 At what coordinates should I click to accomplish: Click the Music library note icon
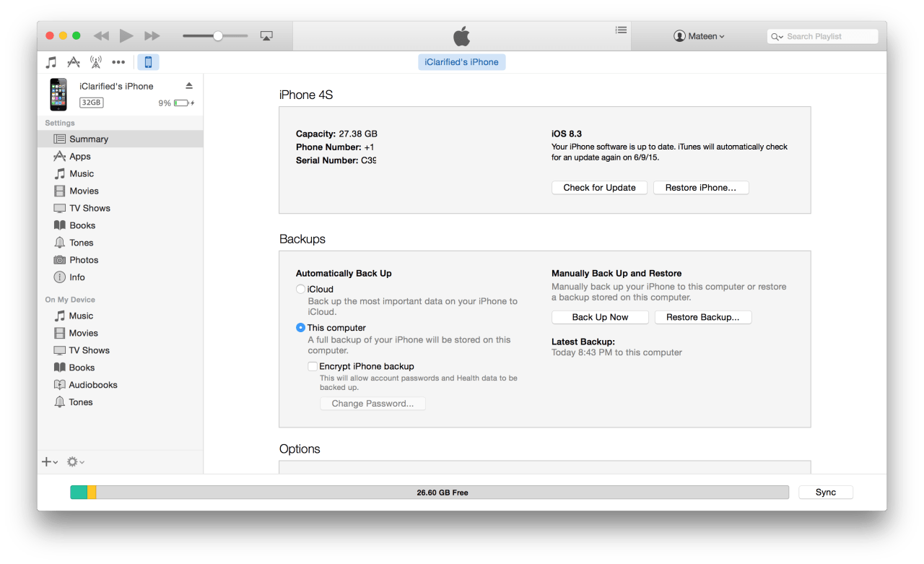pos(51,62)
